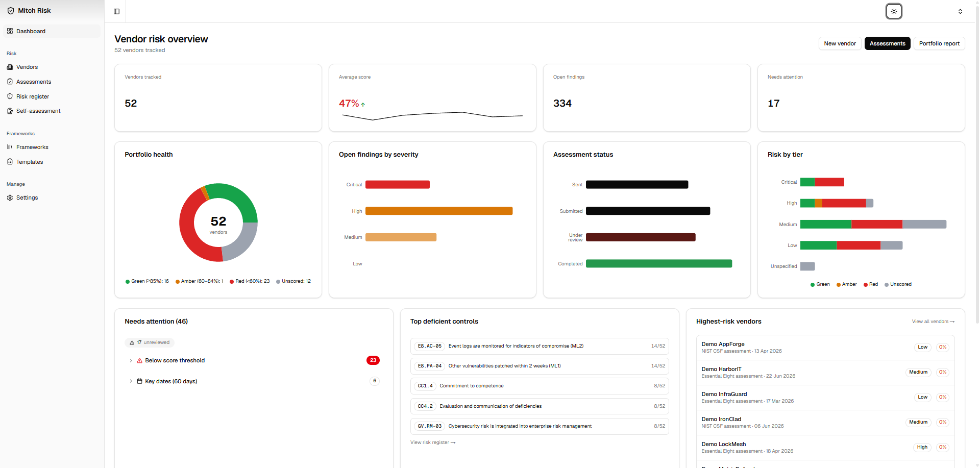Open GV.RM-03 Cybersecurity risk row
This screenshot has width=980, height=468.
pyautogui.click(x=540, y=426)
